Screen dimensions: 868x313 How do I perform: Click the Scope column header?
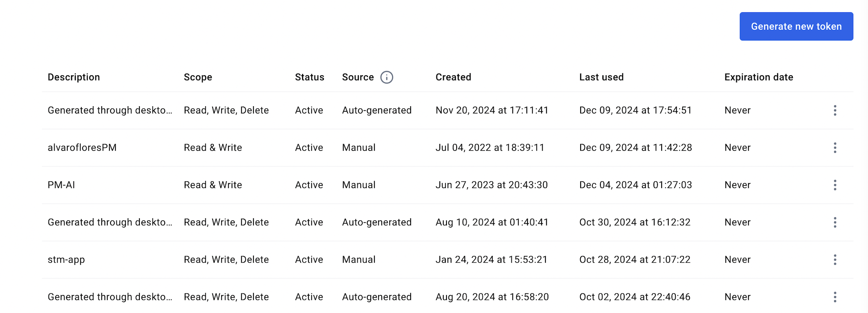tap(198, 77)
